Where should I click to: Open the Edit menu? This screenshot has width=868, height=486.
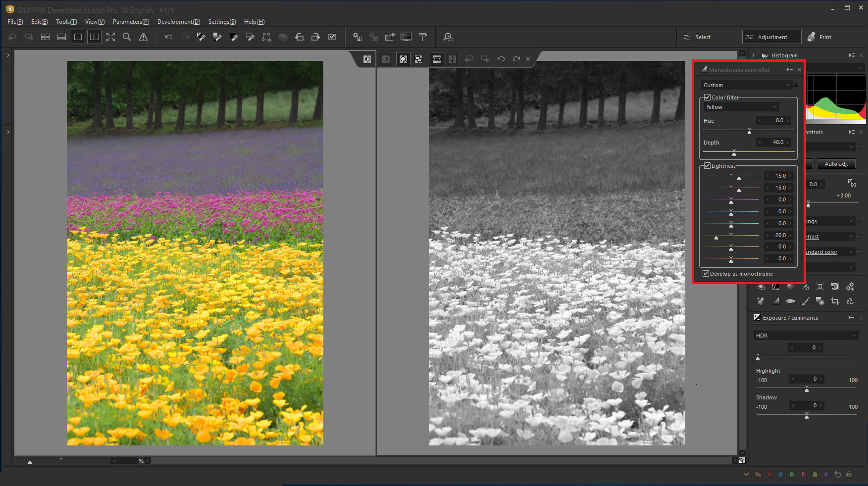(x=40, y=22)
